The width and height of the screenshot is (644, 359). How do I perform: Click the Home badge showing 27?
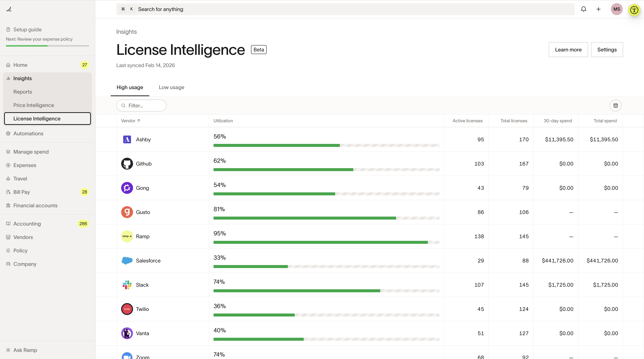click(x=84, y=65)
